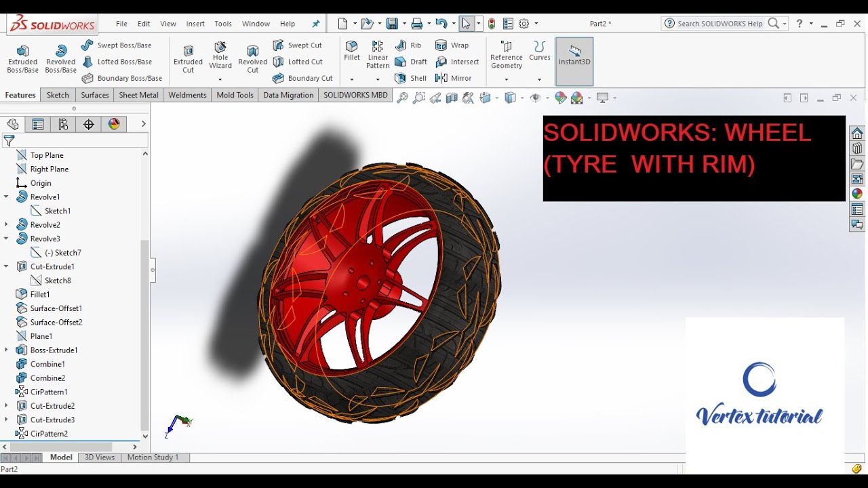The width and height of the screenshot is (868, 488).
Task: Click the Search SOLIDWORKS Help field
Action: (x=720, y=24)
